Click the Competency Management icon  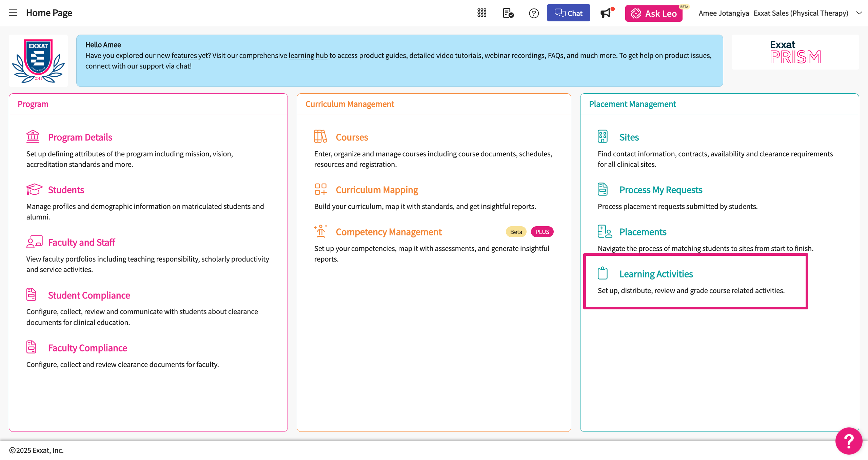(320, 231)
